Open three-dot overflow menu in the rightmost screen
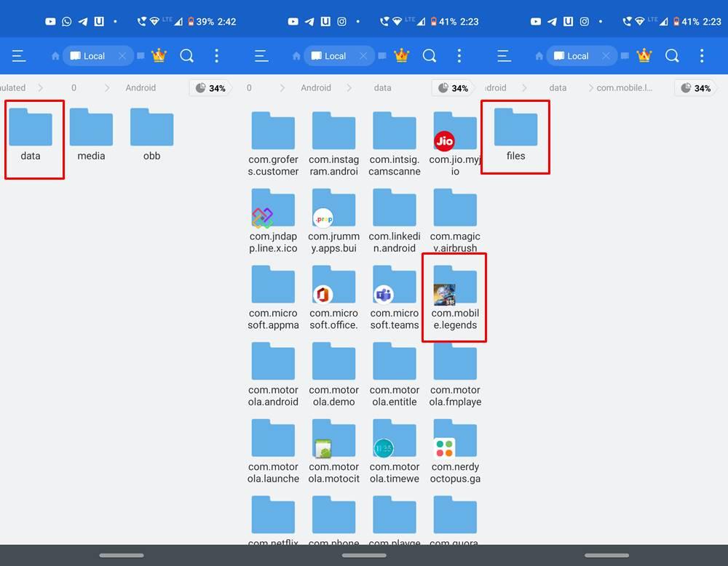The height and width of the screenshot is (566, 728). point(702,56)
